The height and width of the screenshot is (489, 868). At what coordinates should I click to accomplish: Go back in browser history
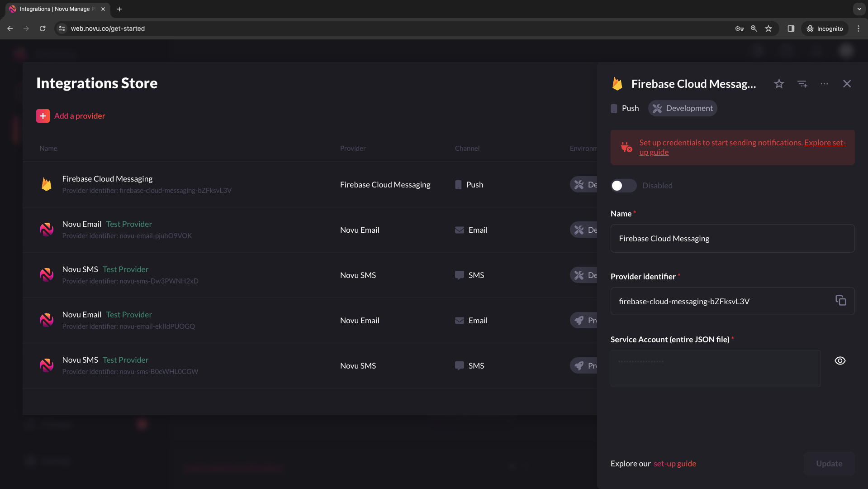click(x=10, y=29)
